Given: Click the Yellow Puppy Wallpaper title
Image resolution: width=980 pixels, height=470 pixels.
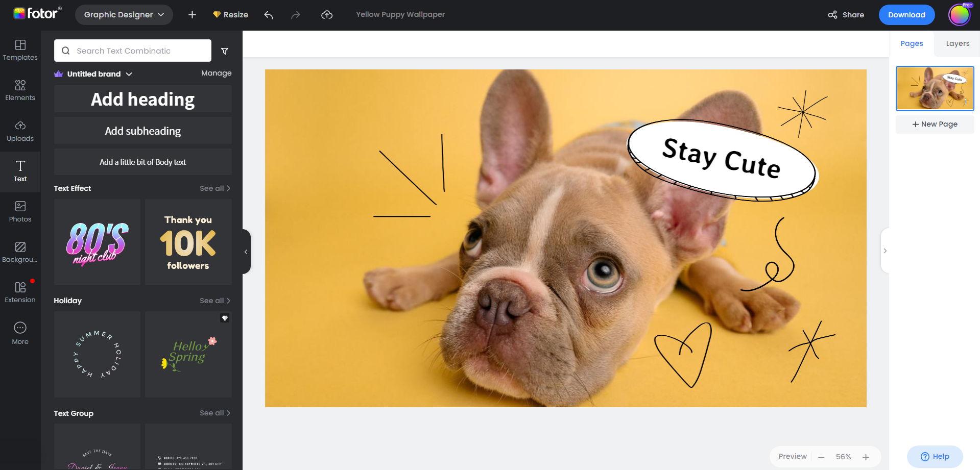Looking at the screenshot, I should pos(400,14).
